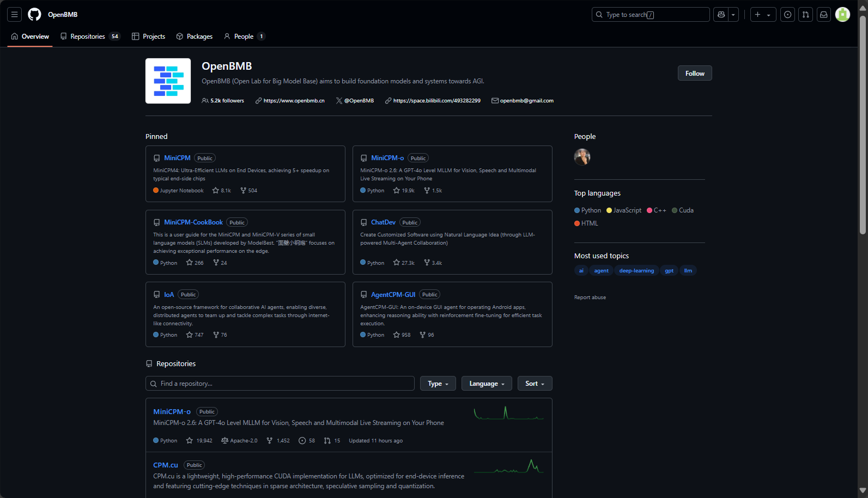This screenshot has width=868, height=498.
Task: View pinned MiniCPM-o 1.5k forks
Action: pyautogui.click(x=433, y=191)
